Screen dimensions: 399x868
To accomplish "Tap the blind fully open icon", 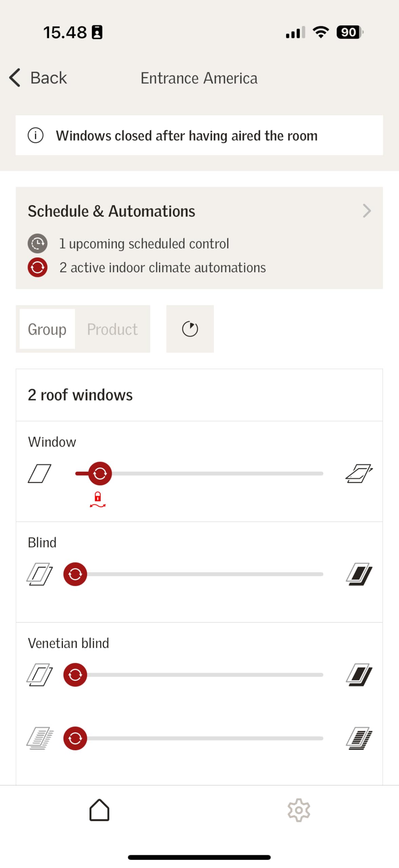I will [x=39, y=574].
